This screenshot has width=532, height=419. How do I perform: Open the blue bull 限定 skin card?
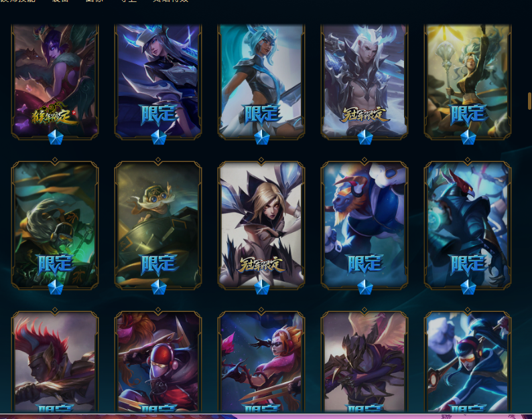click(x=364, y=225)
